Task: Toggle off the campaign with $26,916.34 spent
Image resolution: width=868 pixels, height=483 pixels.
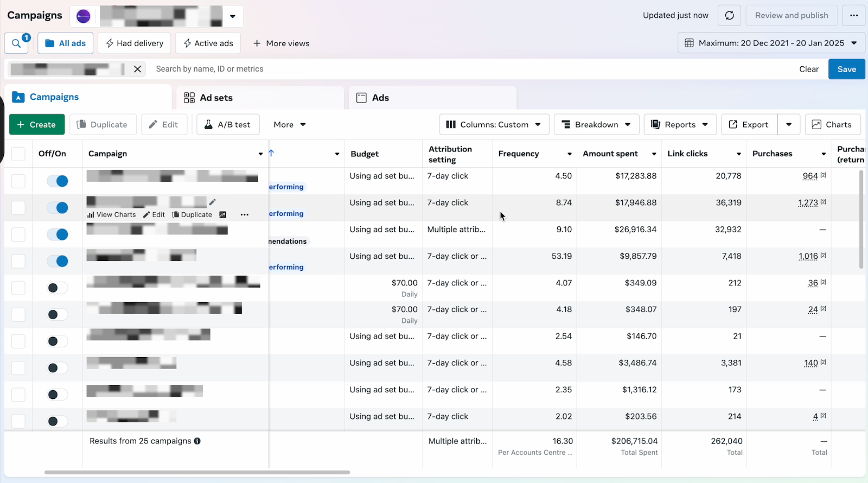Action: [x=58, y=234]
